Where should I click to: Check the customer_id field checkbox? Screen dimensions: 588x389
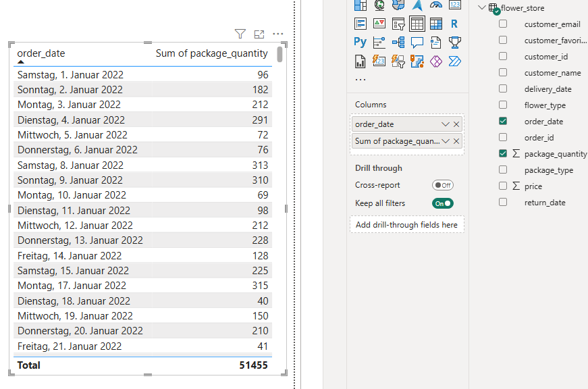(503, 56)
